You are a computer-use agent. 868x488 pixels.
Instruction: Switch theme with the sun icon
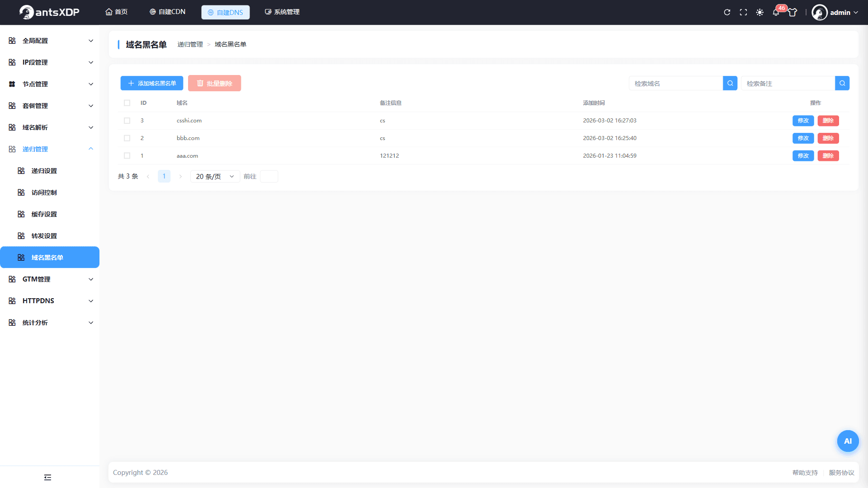pos(759,12)
